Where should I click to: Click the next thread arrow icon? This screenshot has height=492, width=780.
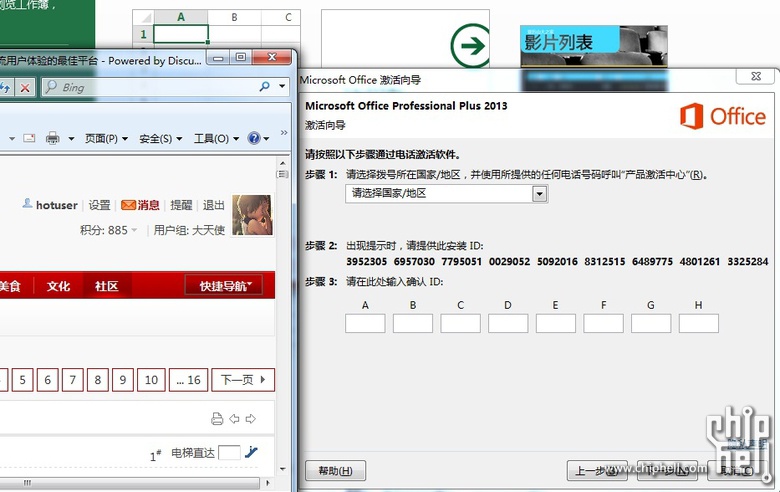click(x=251, y=419)
